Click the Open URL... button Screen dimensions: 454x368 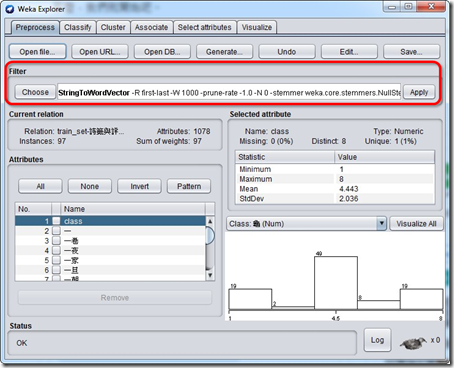coord(100,52)
